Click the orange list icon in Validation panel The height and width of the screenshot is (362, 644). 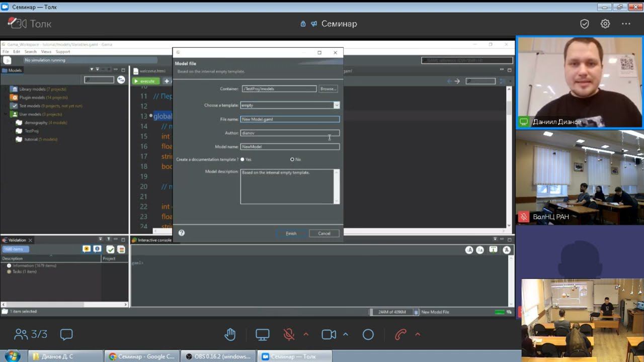tap(121, 249)
